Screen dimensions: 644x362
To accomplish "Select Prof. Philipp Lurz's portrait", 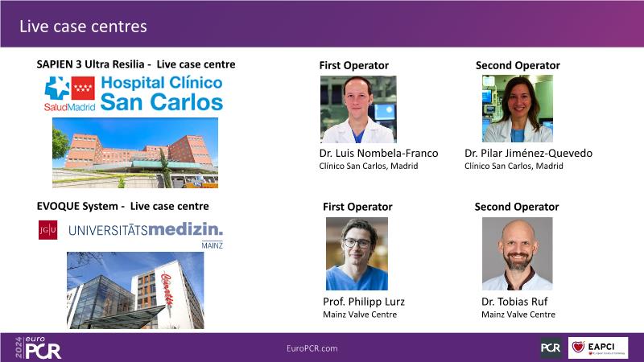I will pyautogui.click(x=357, y=253).
